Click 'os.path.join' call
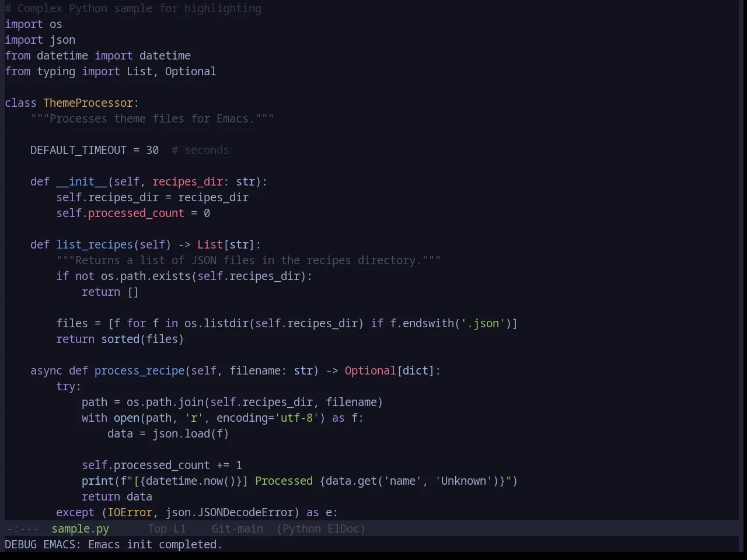The height and width of the screenshot is (560, 747). point(165,402)
